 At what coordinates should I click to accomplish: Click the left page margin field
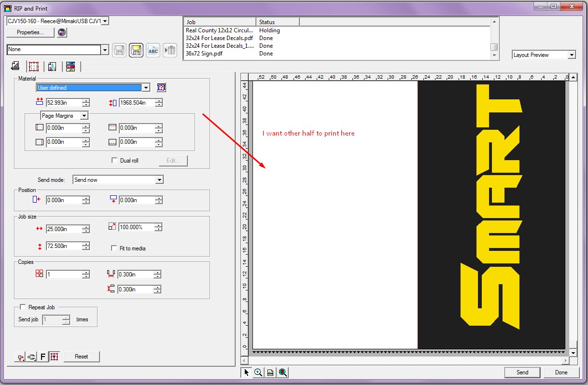pyautogui.click(x=64, y=128)
